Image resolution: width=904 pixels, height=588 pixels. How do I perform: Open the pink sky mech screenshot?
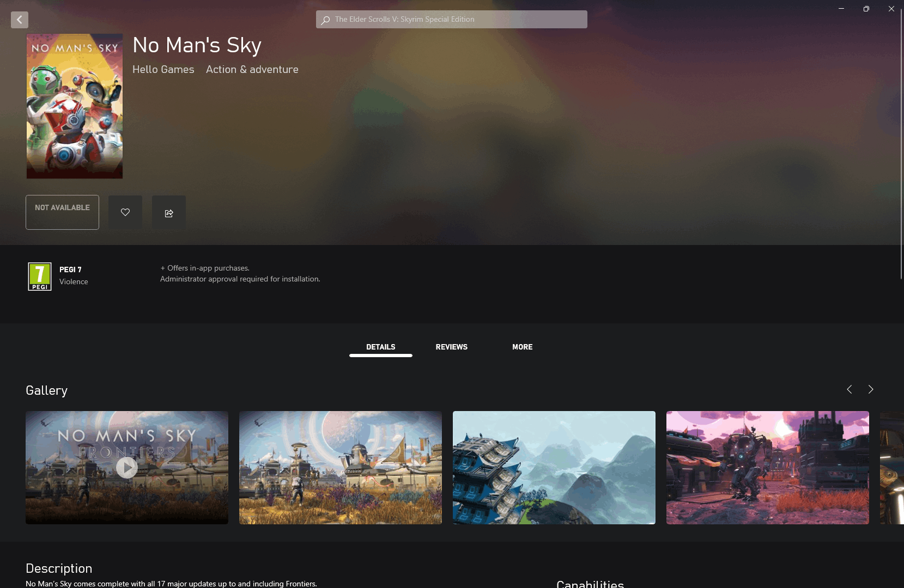point(768,468)
